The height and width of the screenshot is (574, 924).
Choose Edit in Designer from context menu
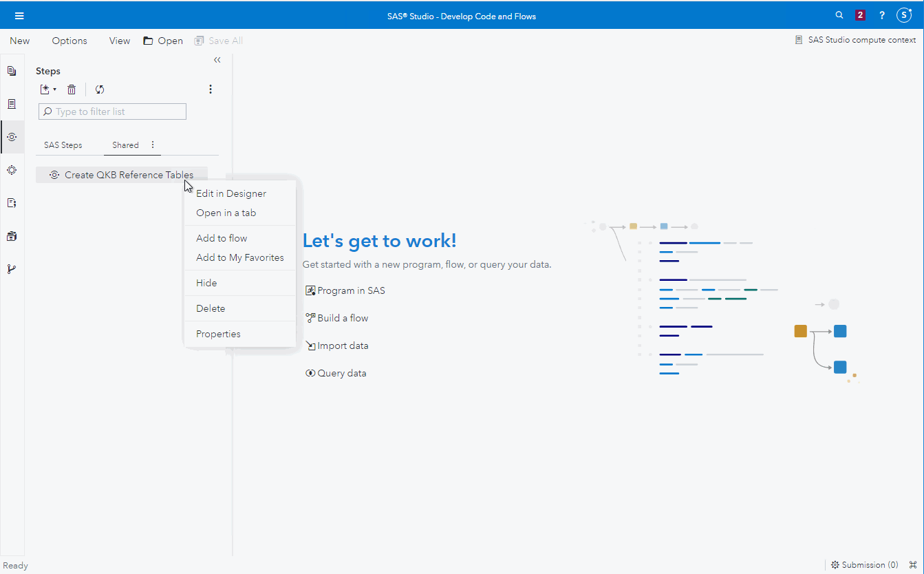pyautogui.click(x=240, y=194)
